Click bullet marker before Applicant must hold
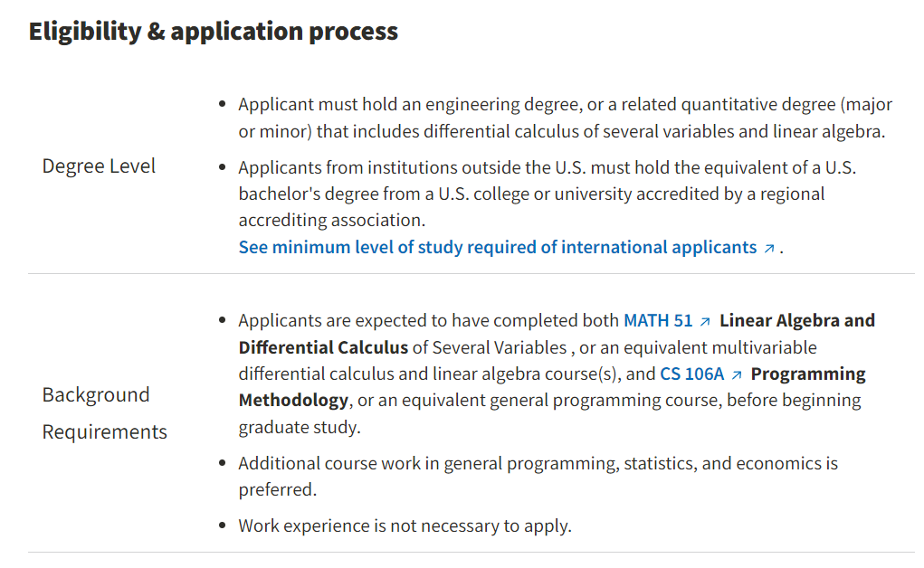 222,104
